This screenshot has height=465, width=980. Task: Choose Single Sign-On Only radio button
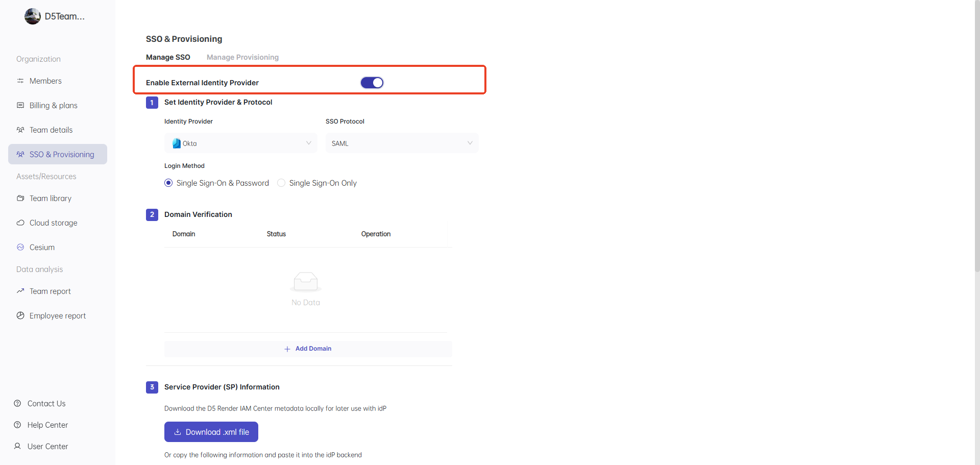281,183
